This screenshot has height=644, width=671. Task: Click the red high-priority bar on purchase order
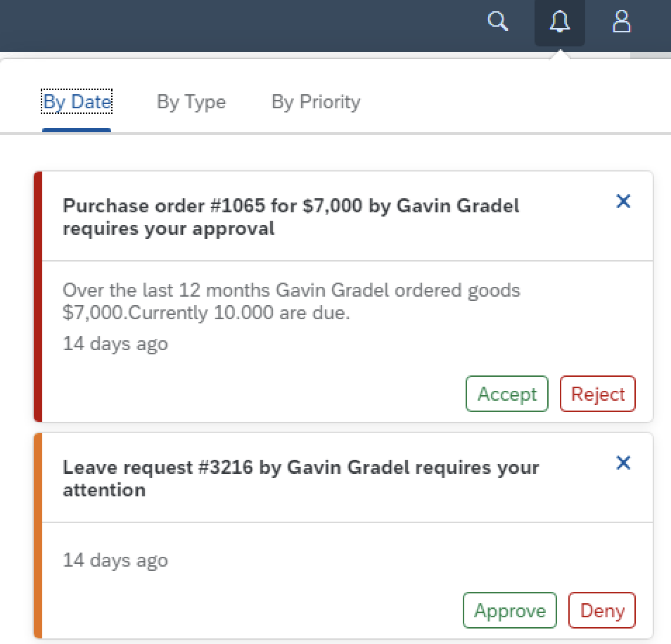pos(38,296)
